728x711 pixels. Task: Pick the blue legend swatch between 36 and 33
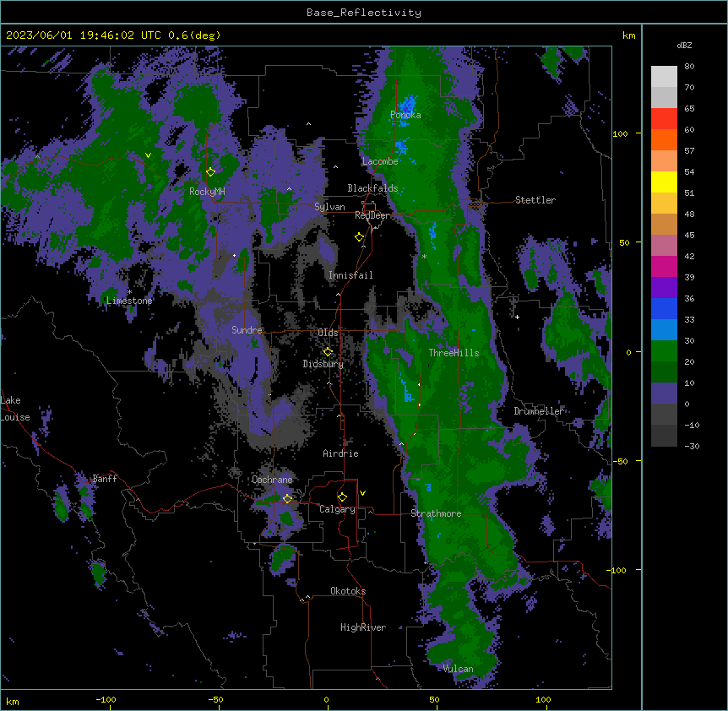pyautogui.click(x=664, y=308)
